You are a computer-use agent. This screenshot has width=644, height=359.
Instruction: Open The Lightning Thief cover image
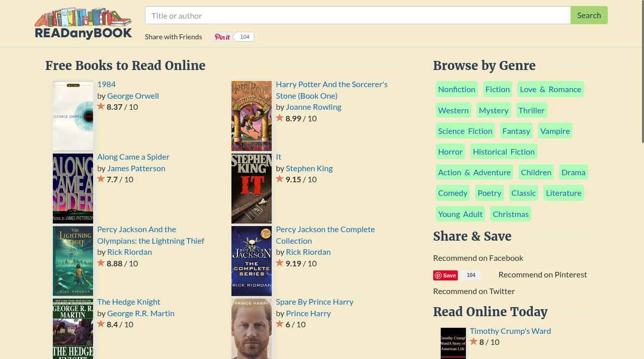(x=73, y=261)
